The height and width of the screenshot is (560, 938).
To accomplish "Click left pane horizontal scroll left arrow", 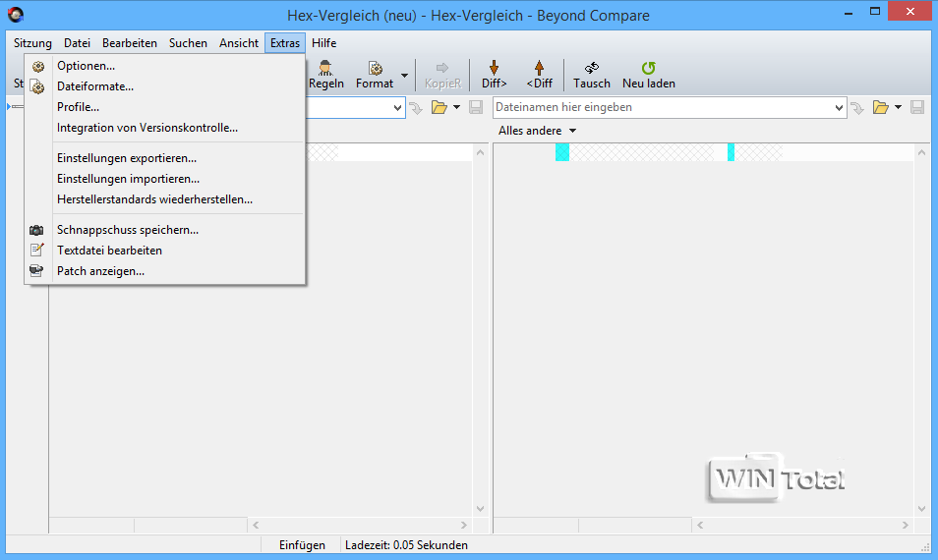I will (x=256, y=526).
